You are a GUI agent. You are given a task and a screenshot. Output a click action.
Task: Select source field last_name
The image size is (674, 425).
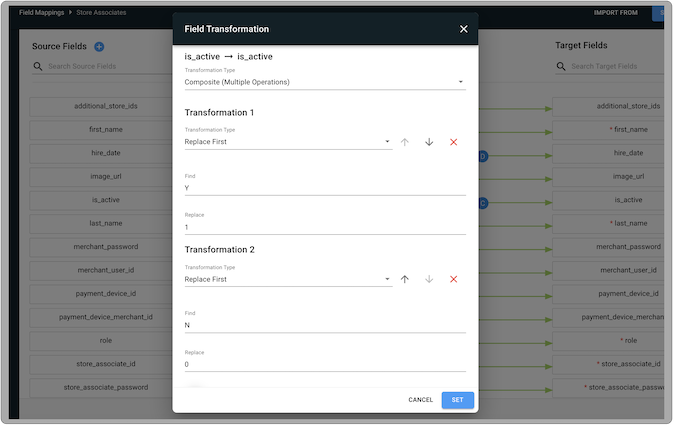tap(101, 223)
